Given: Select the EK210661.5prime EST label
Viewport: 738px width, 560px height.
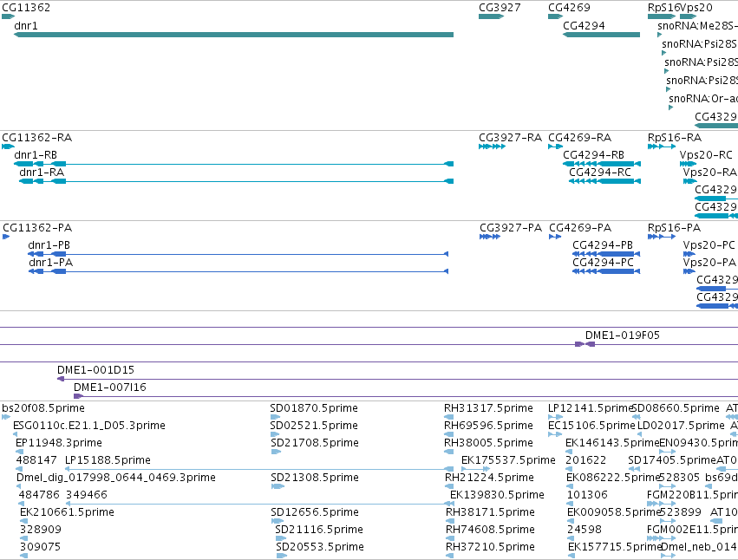Looking at the screenshot, I should pyautogui.click(x=68, y=512).
